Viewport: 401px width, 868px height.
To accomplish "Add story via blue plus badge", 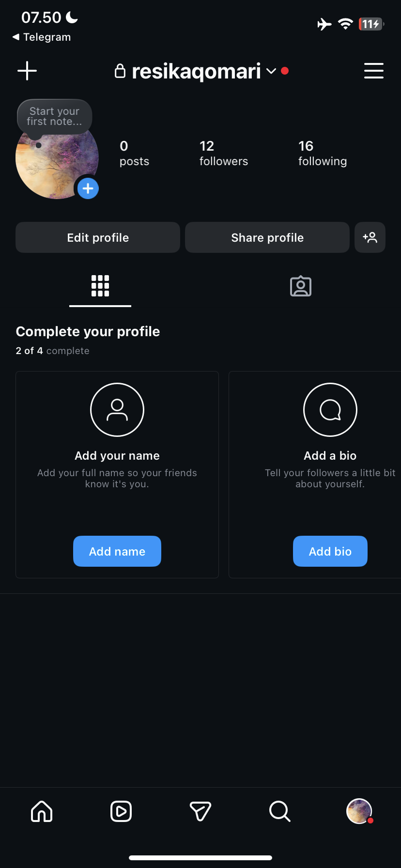I will (x=88, y=188).
